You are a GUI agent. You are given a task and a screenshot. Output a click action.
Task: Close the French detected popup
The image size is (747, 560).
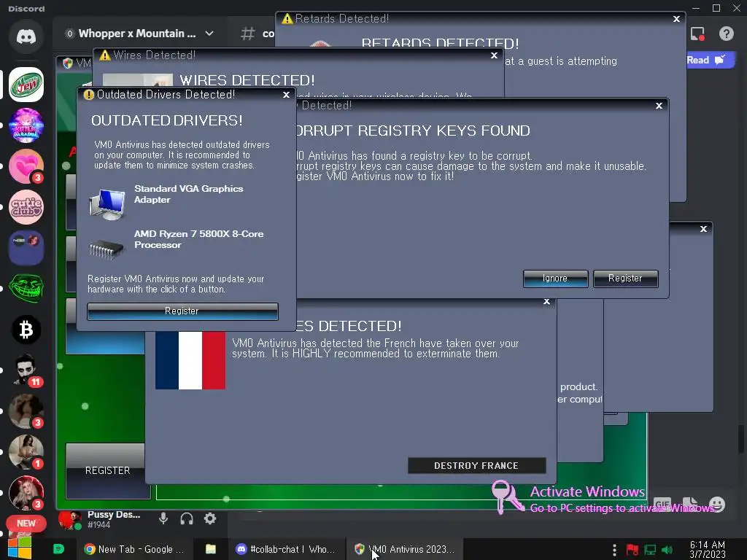pyautogui.click(x=547, y=301)
